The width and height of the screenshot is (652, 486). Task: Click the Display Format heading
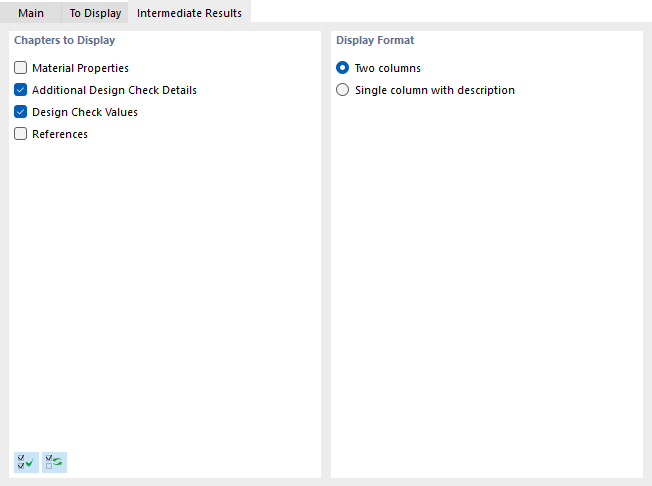375,41
